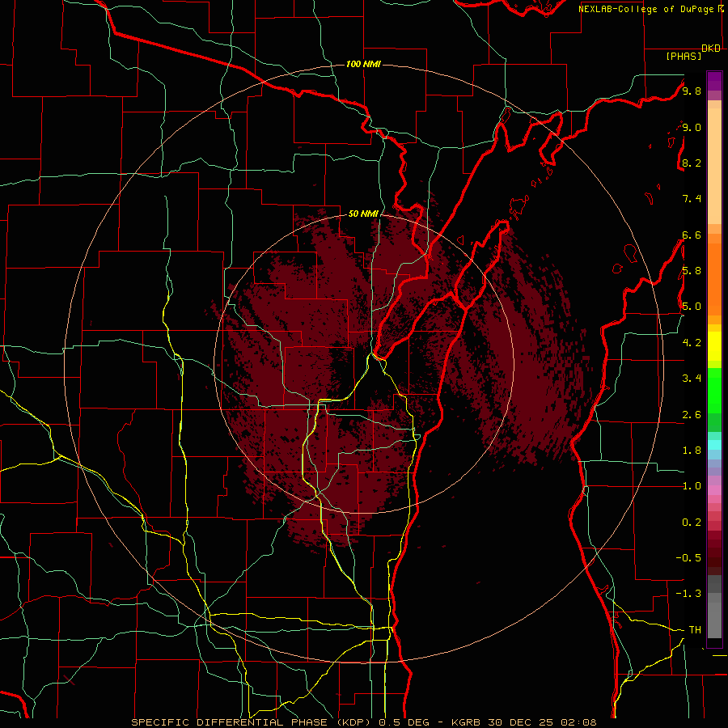Click the DKD label above the legend
The height and width of the screenshot is (728, 728).
711,49
